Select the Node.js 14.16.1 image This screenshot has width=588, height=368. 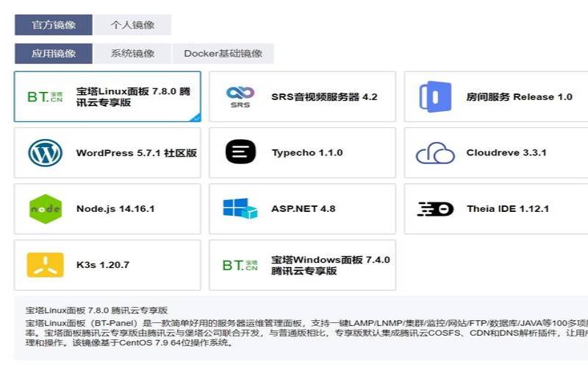click(x=107, y=209)
